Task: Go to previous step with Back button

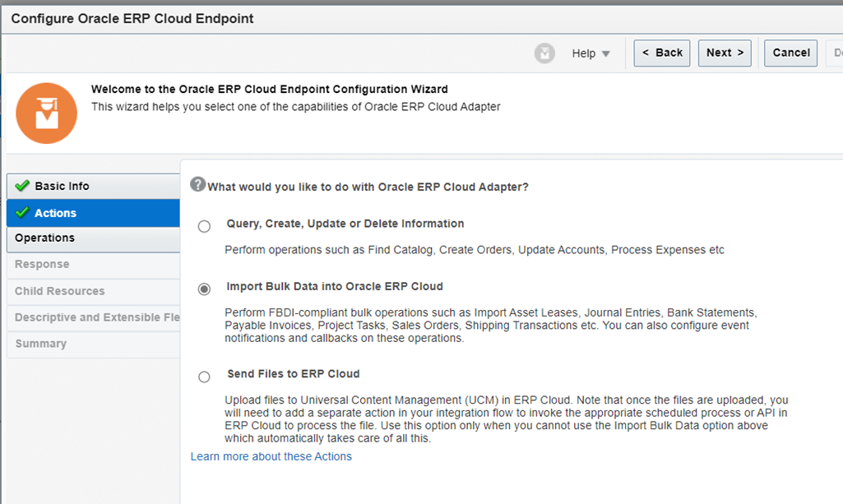Action: point(662,53)
